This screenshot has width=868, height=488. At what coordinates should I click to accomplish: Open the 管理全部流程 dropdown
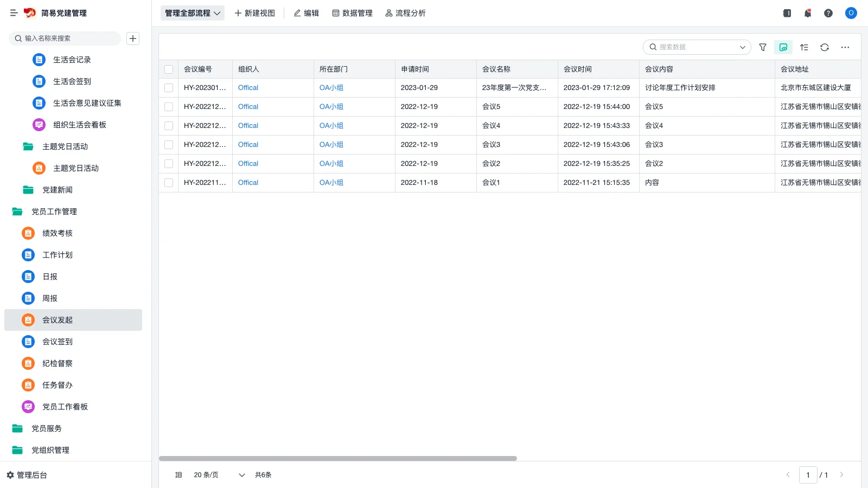[x=192, y=12]
